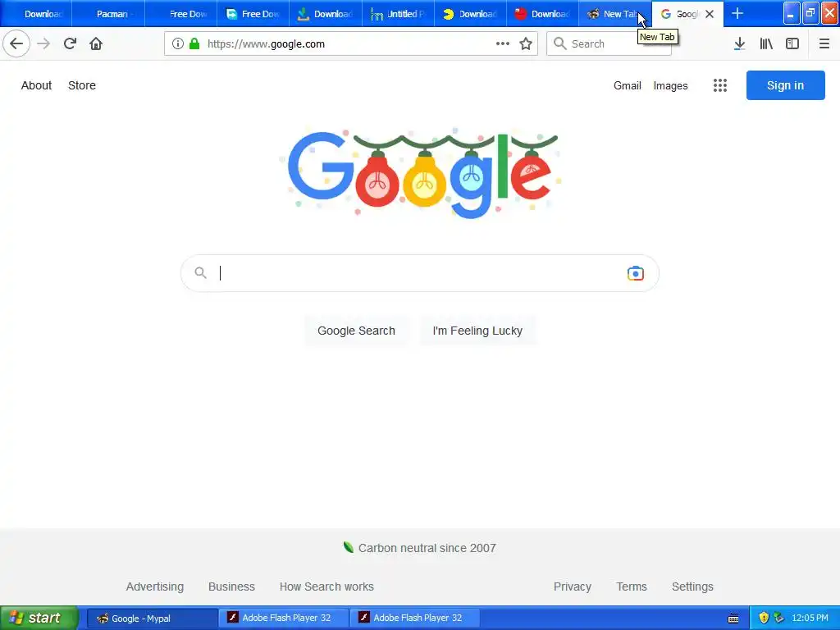Image resolution: width=840 pixels, height=630 pixels.
Task: Click the Sign in button
Action: [x=785, y=85]
